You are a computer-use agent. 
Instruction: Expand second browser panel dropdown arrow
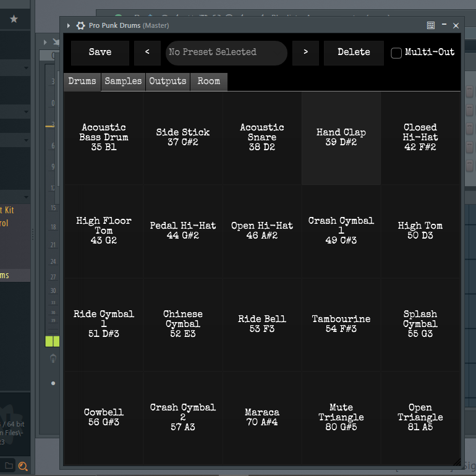[x=27, y=112]
